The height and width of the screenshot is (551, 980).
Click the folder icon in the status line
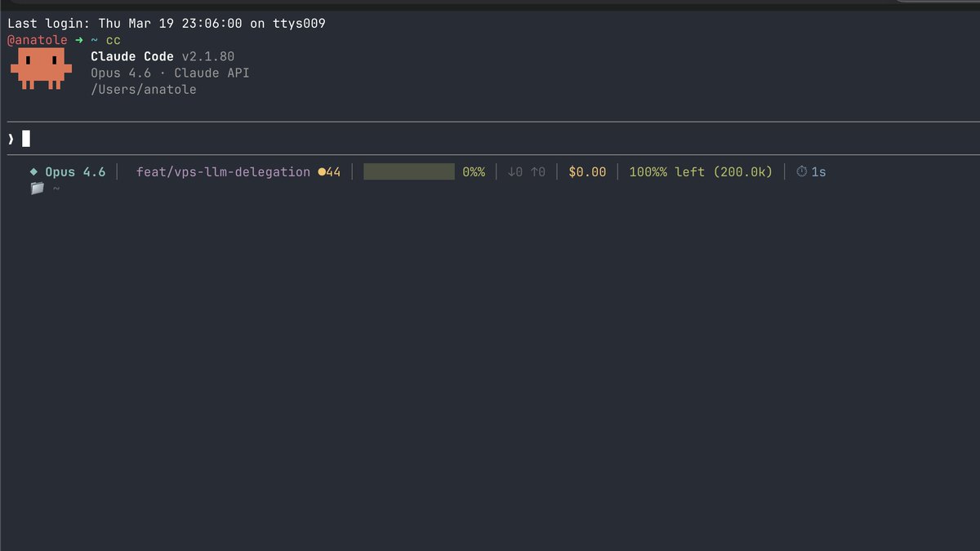[37, 189]
